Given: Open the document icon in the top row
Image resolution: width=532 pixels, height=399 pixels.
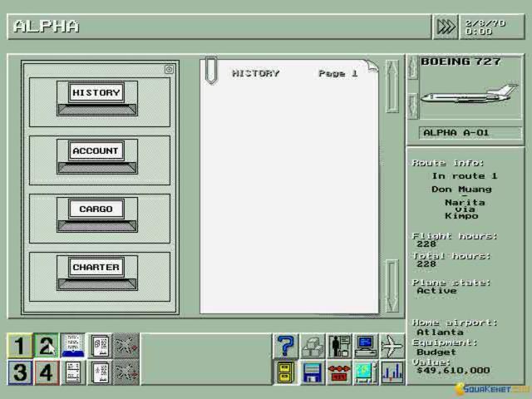Looking at the screenshot, I should (100, 346).
